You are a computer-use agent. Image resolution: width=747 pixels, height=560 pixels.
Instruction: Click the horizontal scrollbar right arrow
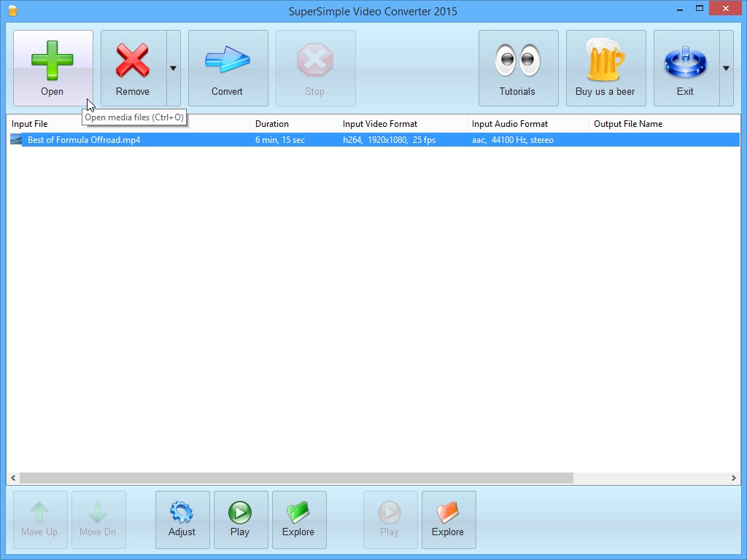tap(734, 478)
